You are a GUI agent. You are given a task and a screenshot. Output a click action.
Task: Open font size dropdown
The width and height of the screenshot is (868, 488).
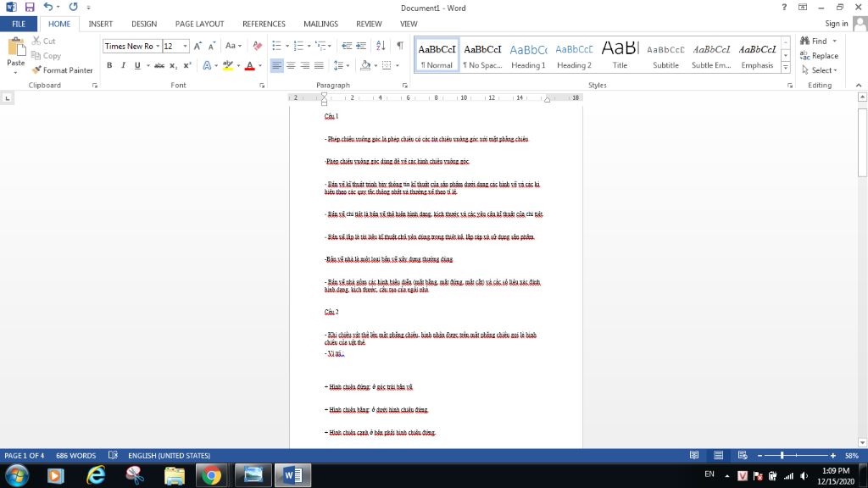(x=185, y=46)
